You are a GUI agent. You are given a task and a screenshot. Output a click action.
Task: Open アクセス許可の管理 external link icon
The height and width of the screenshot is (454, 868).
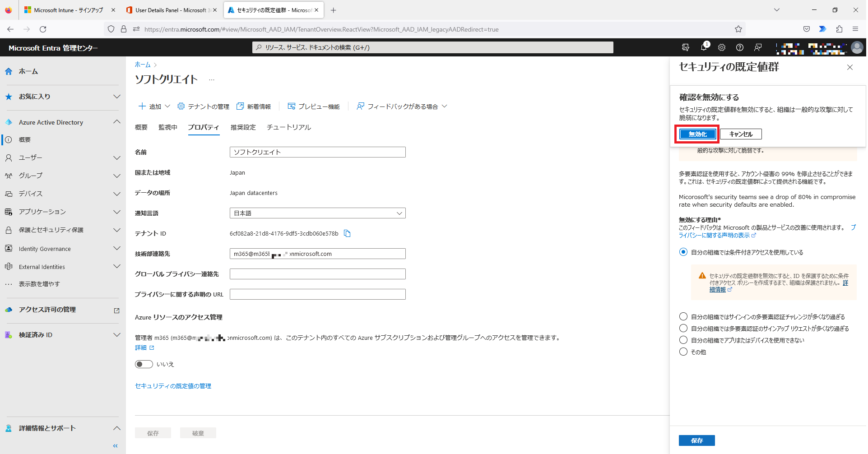click(117, 310)
